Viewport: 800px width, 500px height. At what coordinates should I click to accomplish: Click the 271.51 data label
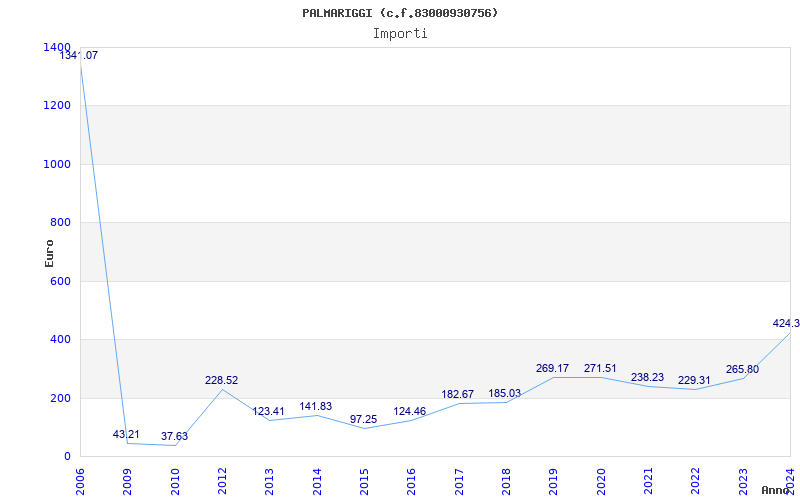[x=600, y=368]
